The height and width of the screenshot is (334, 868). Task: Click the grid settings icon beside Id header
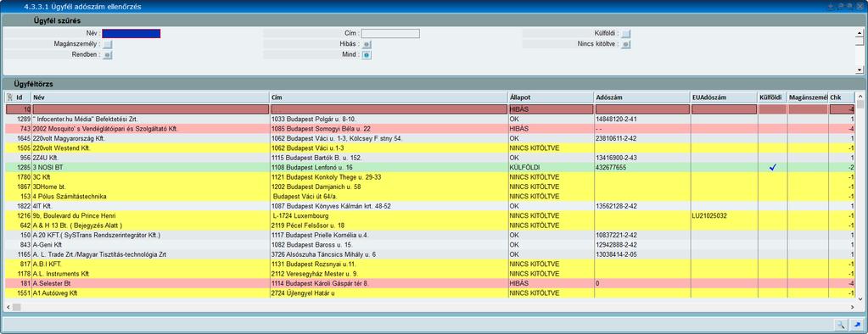tap(9, 97)
